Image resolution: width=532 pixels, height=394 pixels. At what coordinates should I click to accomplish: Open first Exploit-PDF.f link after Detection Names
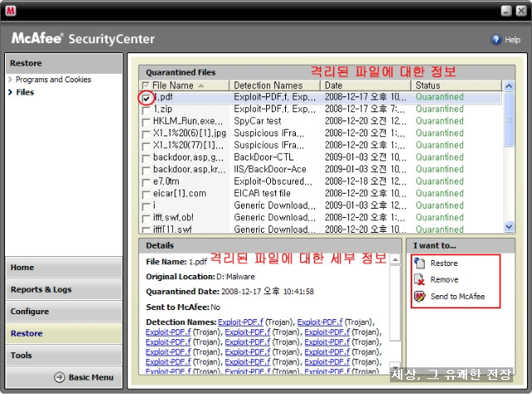click(240, 322)
